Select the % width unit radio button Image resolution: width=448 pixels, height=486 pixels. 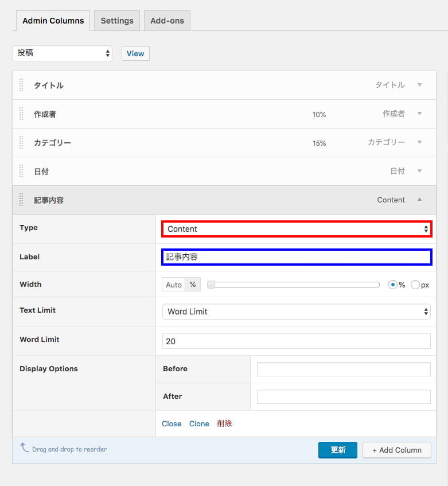click(x=393, y=285)
